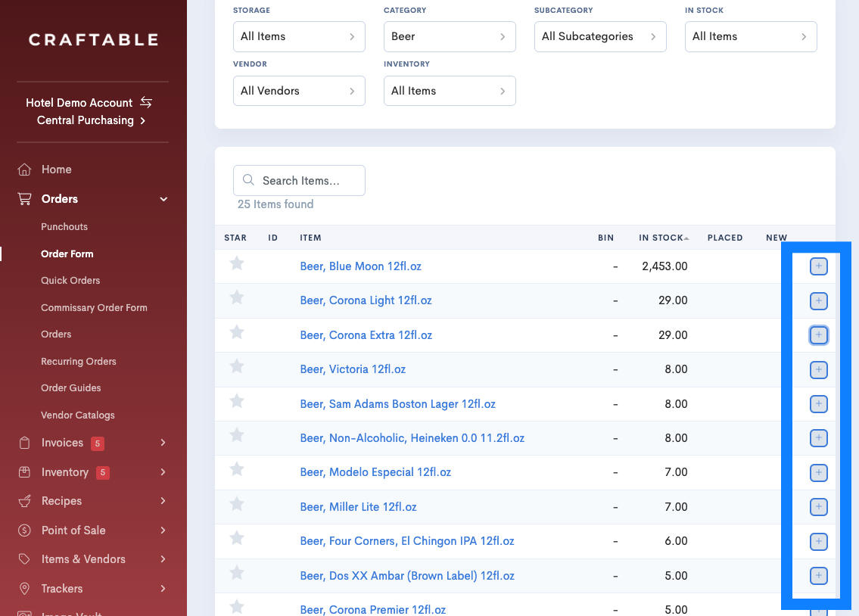Click the Home house icon in sidebar
859x616 pixels.
pos(24,170)
